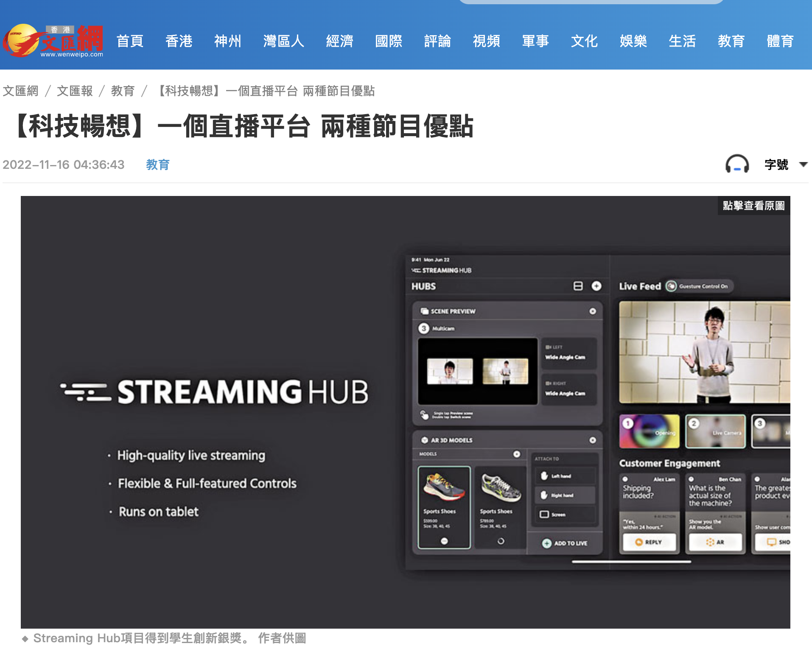
Task: Click the image caption about Streaming Hub
Action: point(164,638)
